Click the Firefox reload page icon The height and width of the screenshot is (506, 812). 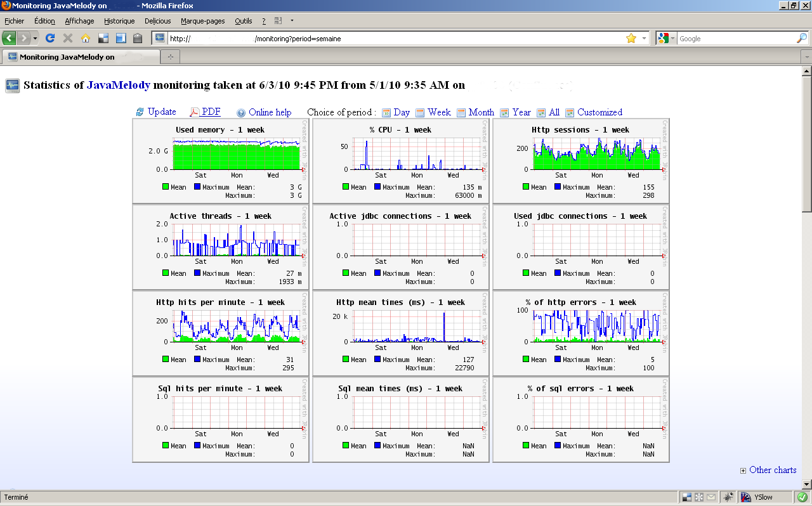pyautogui.click(x=51, y=39)
